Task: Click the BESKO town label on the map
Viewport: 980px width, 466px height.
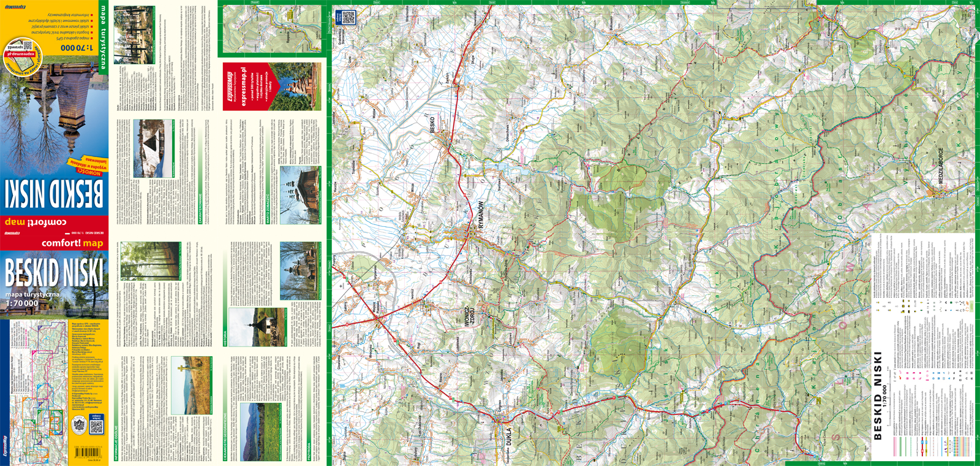Action: point(432,126)
